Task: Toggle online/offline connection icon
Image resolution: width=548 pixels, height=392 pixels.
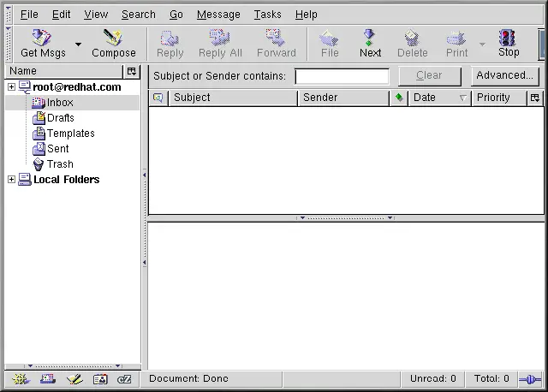Action: click(x=531, y=378)
